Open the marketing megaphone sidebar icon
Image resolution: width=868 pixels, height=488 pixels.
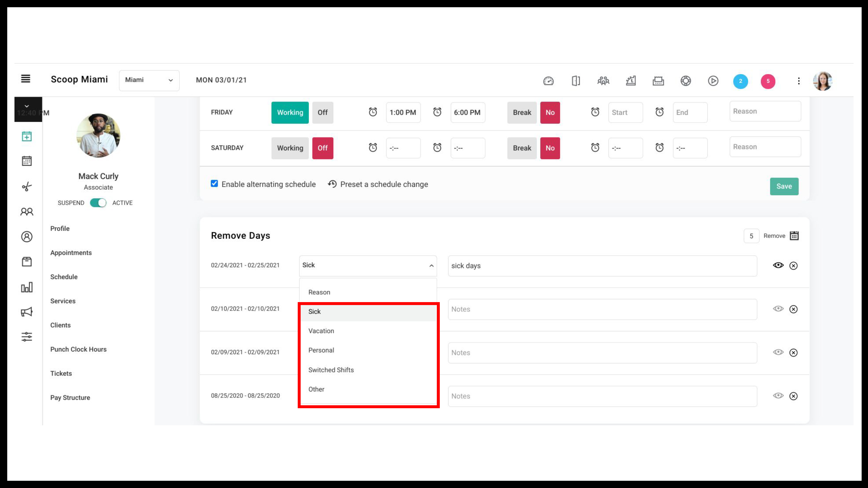[x=27, y=312]
